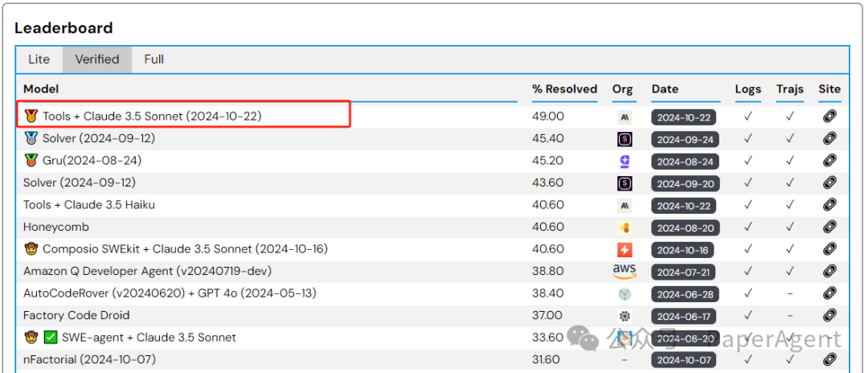
Task: Click gold medal beside Tools + Claude 3.5 Sonnet
Action: pyautogui.click(x=31, y=117)
